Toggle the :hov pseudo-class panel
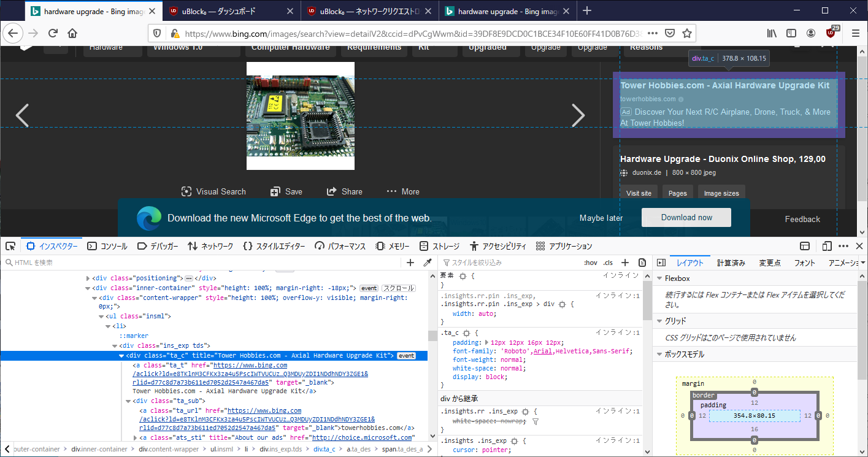868x457 pixels. 590,262
